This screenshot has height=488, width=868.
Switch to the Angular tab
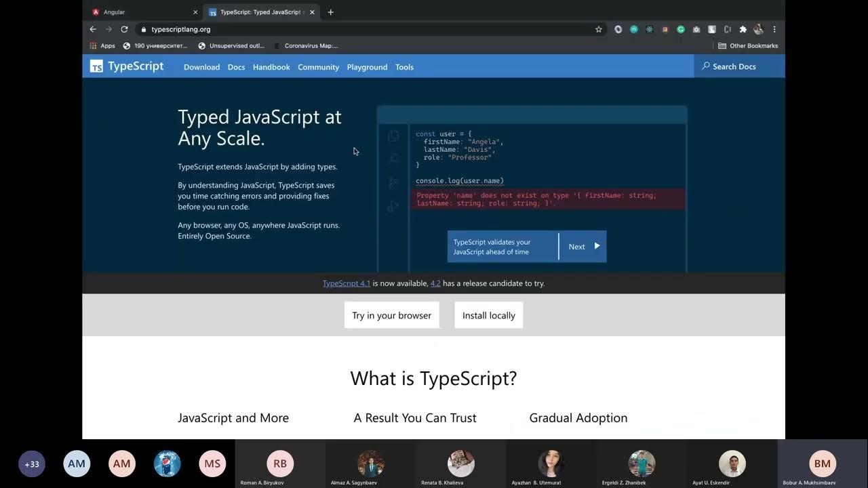144,12
